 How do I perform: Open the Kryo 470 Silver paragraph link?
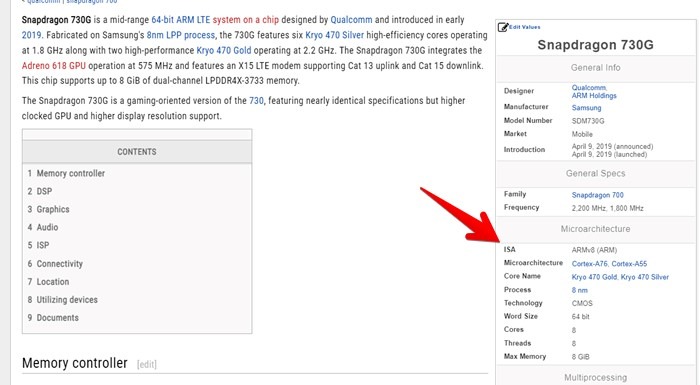pyautogui.click(x=334, y=35)
